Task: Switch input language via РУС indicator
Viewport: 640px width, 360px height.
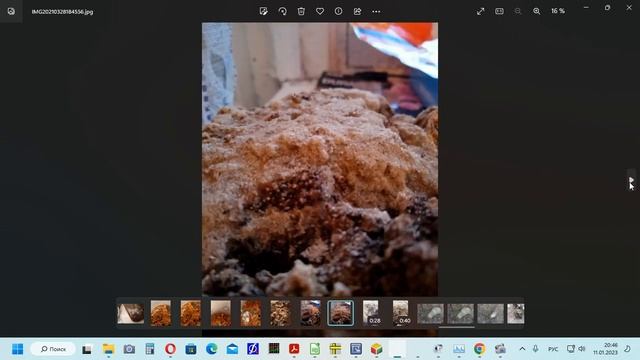Action: [553, 349]
